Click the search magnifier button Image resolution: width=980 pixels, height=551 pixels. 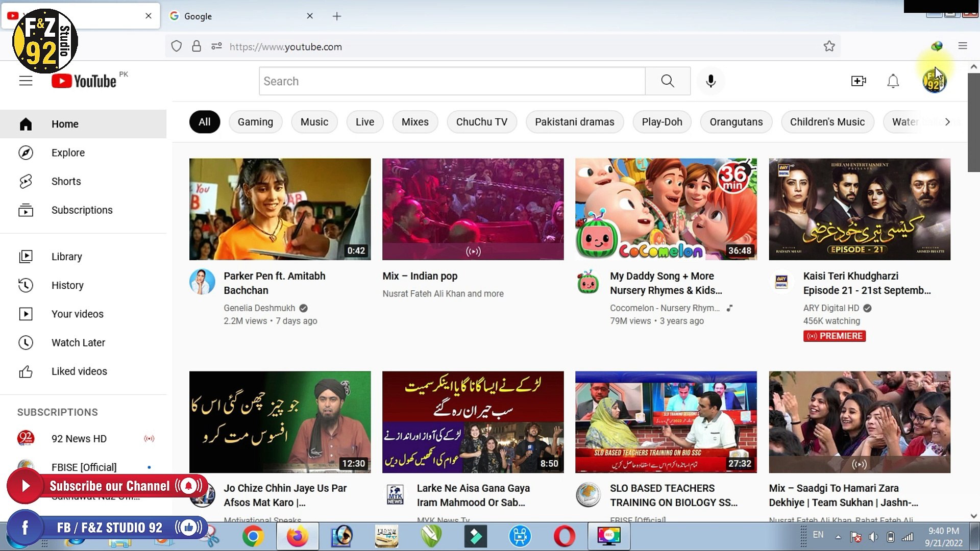click(x=668, y=81)
